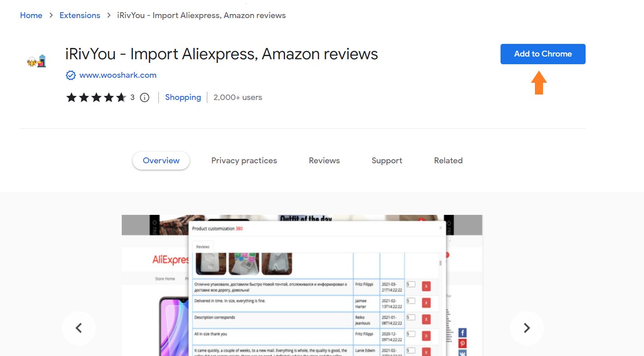The width and height of the screenshot is (644, 356).
Task: Open the www.wooshark.com publisher link
Action: click(118, 76)
